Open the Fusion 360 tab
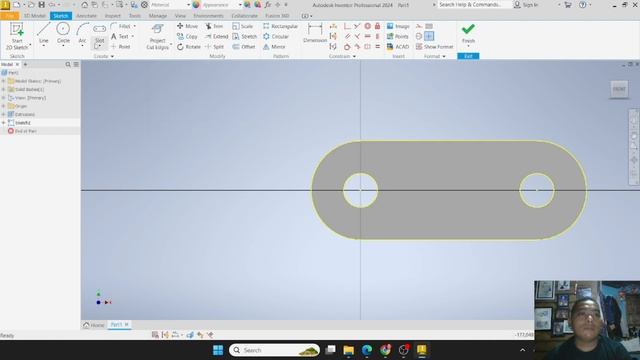Viewport: 640px width, 360px height. point(277,16)
